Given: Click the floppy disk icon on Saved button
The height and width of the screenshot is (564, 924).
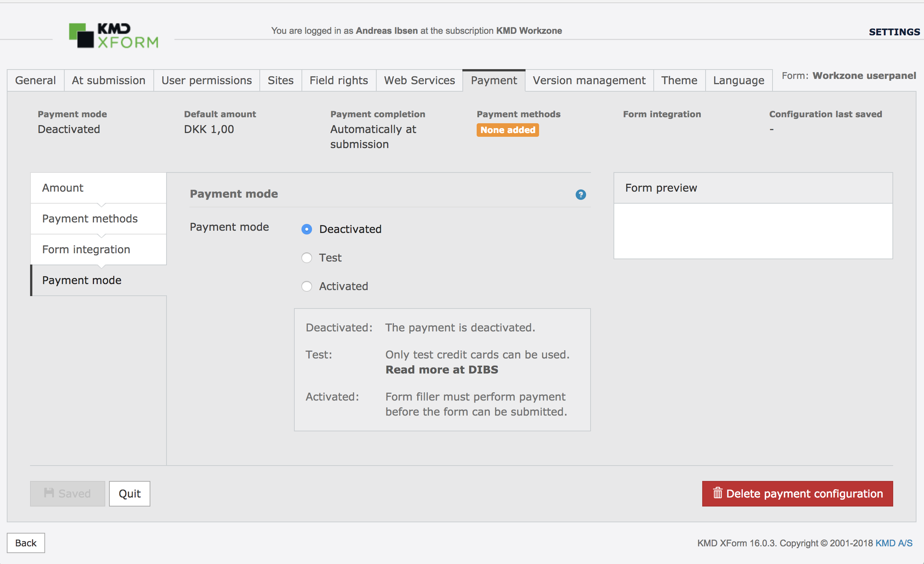Looking at the screenshot, I should (49, 493).
